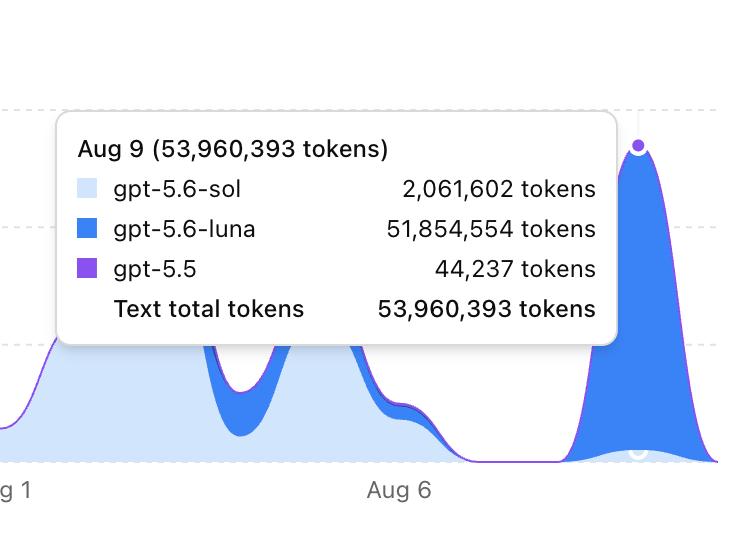Click the purple gpt-5.5 legend swatch
This screenshot has height=550, width=746.
coord(87,268)
